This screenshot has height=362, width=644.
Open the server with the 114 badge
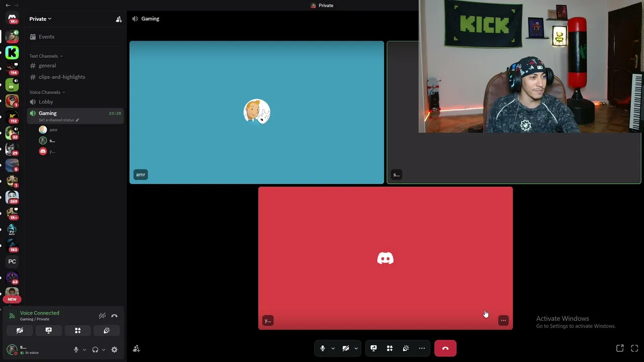[12, 69]
